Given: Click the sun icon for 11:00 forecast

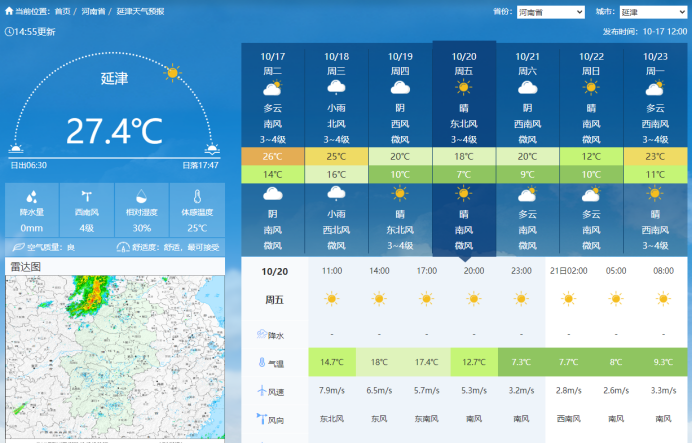Looking at the screenshot, I should pyautogui.click(x=332, y=298).
